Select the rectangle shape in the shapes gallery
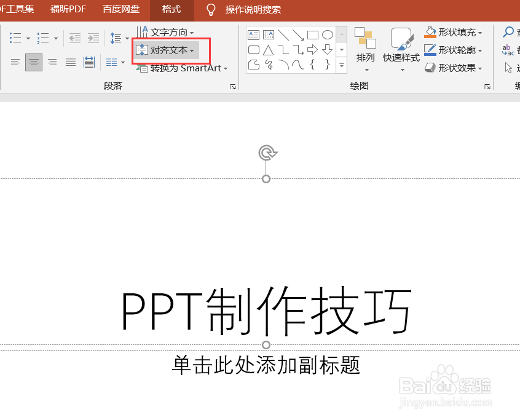520x420 pixels. 313,36
